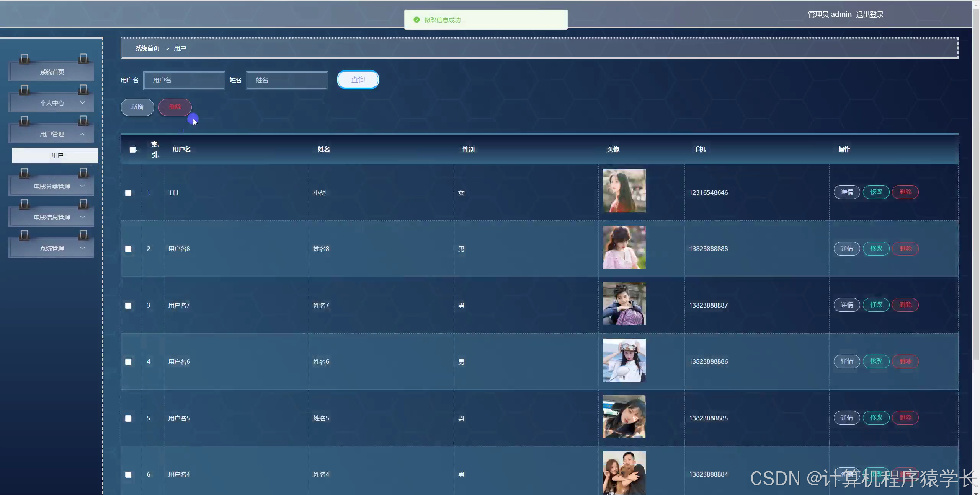Open the 系统首页 sidebar item

(x=51, y=72)
